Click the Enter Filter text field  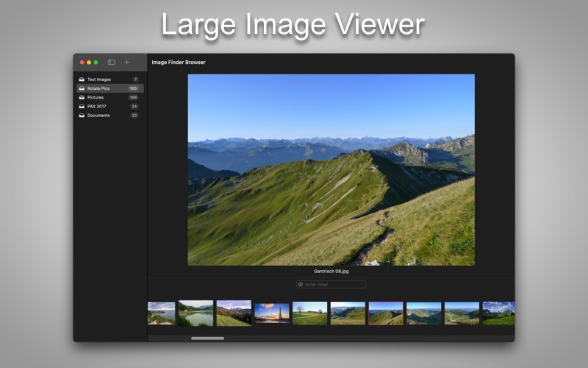pyautogui.click(x=331, y=285)
